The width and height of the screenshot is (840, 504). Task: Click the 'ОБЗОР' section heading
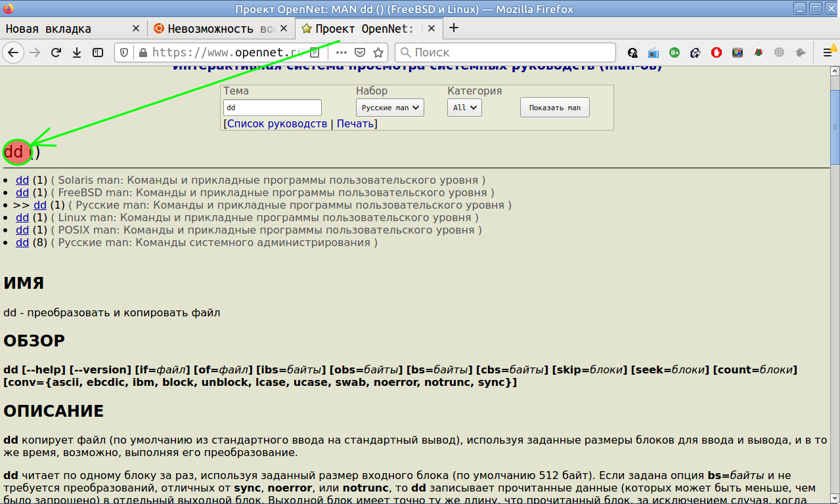coord(34,341)
